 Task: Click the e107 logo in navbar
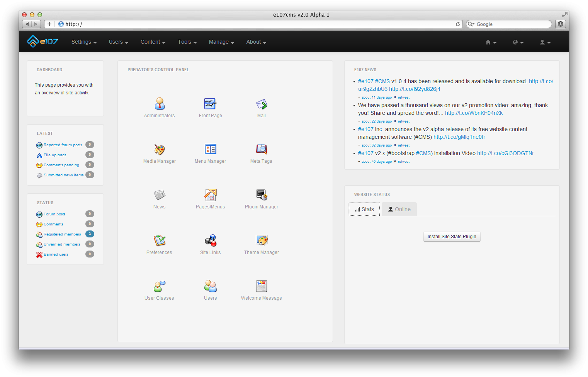click(42, 41)
